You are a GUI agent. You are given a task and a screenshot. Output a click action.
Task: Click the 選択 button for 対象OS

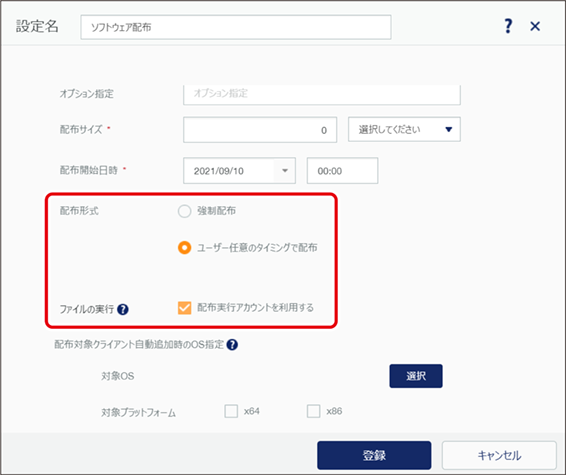pyautogui.click(x=416, y=376)
